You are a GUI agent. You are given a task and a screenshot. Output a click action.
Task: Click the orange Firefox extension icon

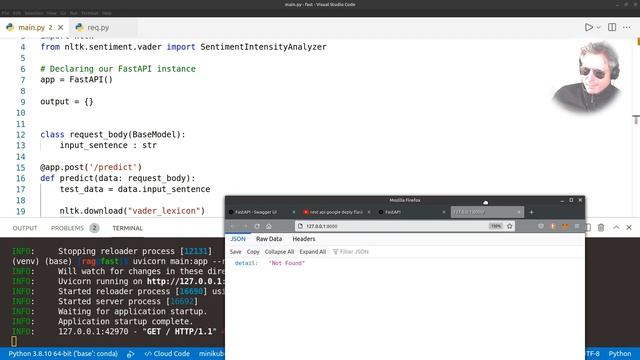[x=553, y=226]
